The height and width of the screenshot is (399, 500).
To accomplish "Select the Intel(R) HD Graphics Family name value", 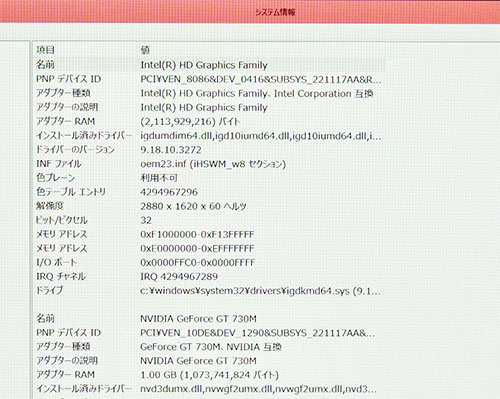I will point(204,65).
